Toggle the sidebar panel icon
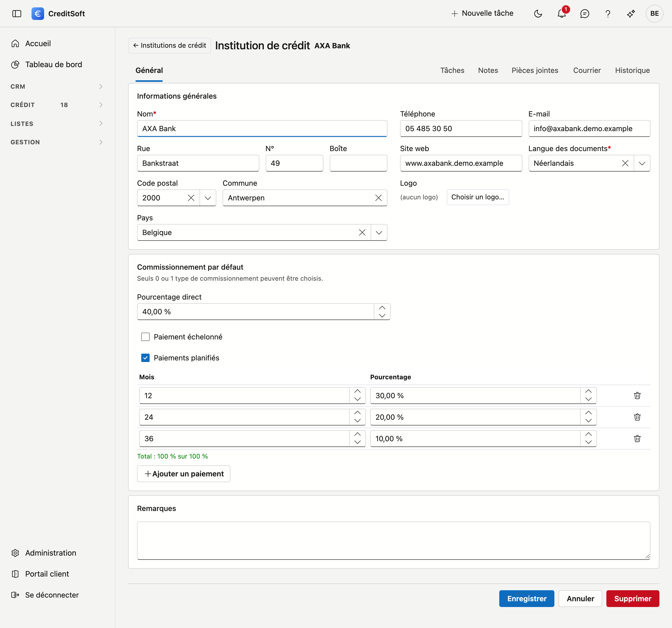 pyautogui.click(x=17, y=14)
